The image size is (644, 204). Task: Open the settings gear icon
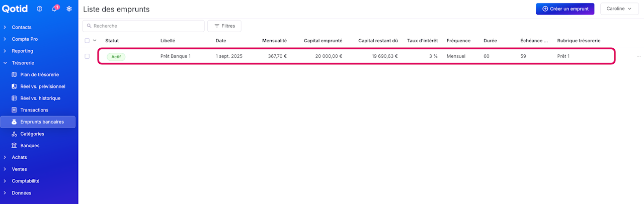click(x=69, y=9)
